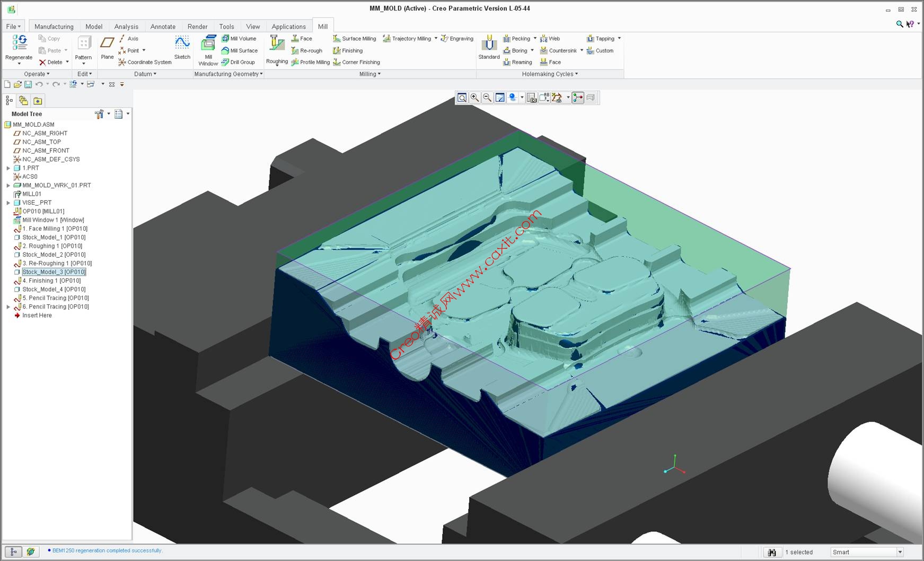
Task: Create an Axis datum
Action: [x=128, y=39]
